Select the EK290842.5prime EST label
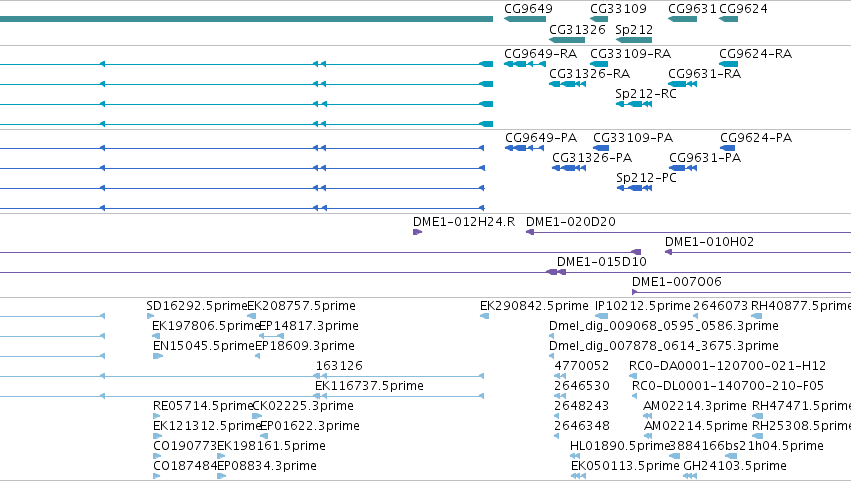This screenshot has width=851, height=481. click(534, 306)
